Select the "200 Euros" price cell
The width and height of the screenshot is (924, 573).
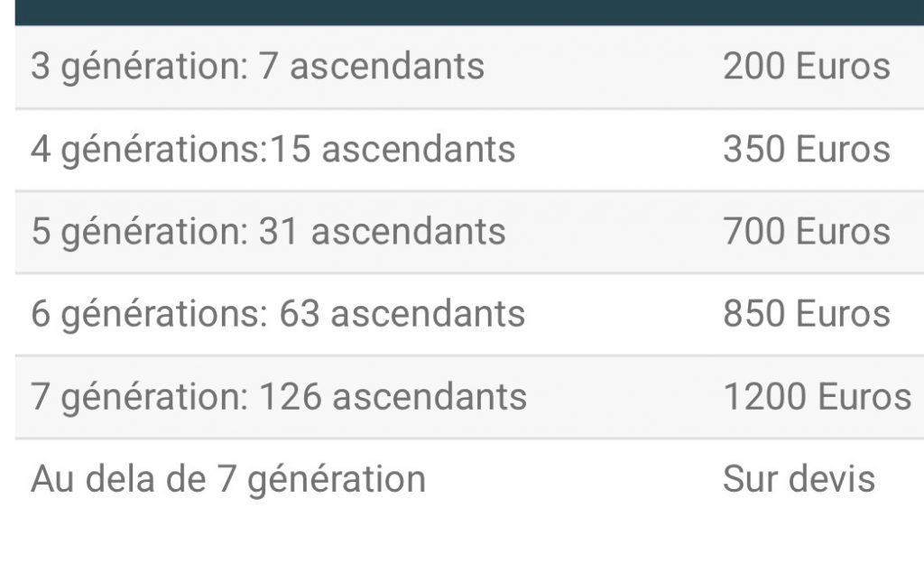click(x=806, y=67)
